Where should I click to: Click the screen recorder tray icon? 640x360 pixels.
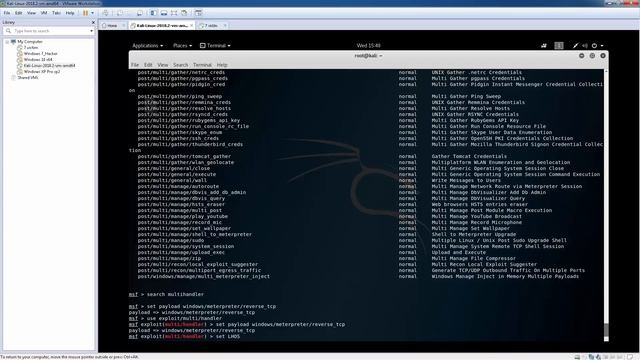coord(544,46)
